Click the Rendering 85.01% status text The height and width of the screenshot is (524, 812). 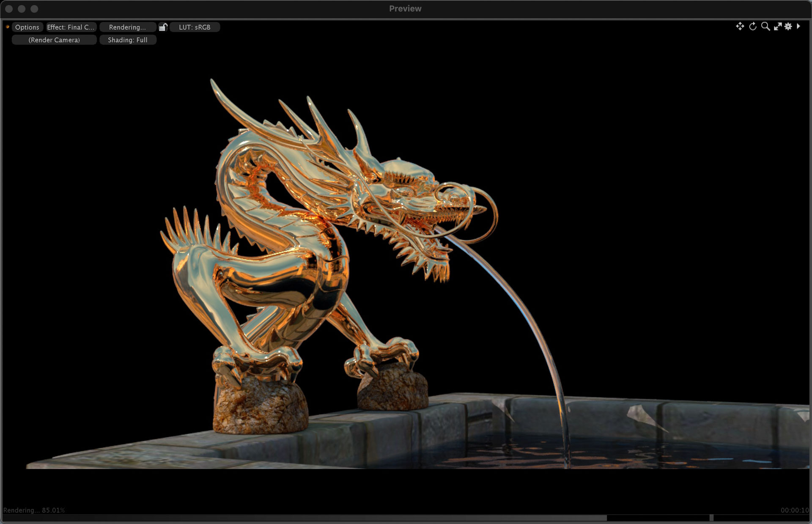[x=34, y=510]
